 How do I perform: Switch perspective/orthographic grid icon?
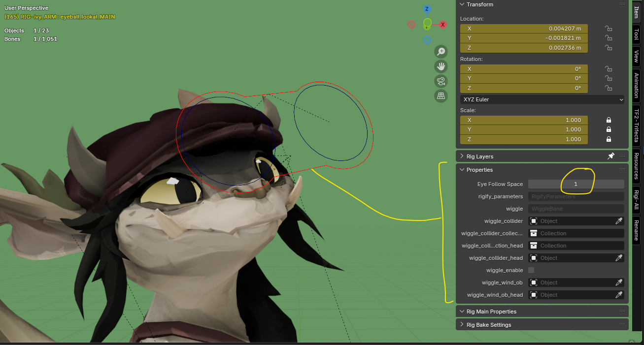(441, 96)
